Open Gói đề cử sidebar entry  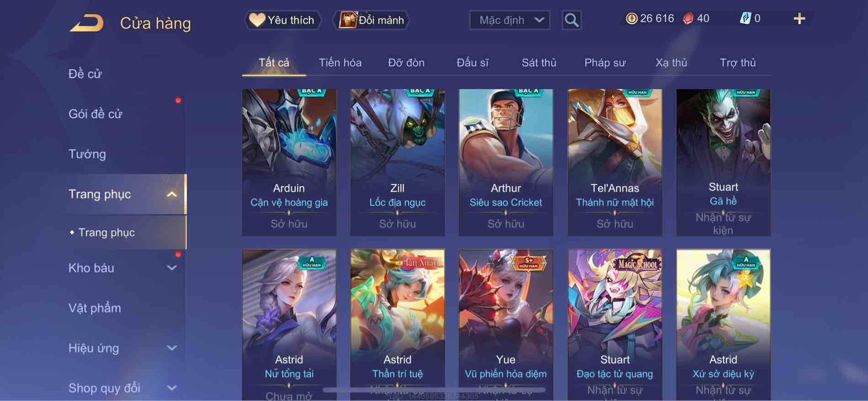[96, 114]
